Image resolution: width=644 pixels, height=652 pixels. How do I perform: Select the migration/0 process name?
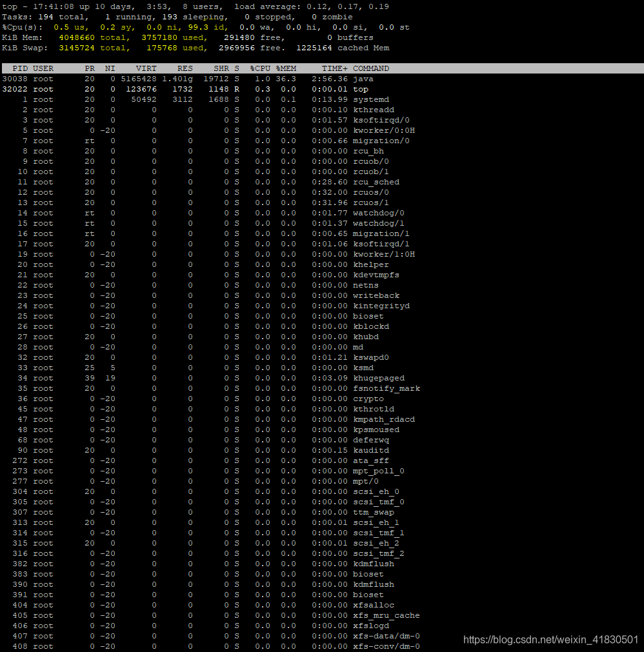(381, 141)
